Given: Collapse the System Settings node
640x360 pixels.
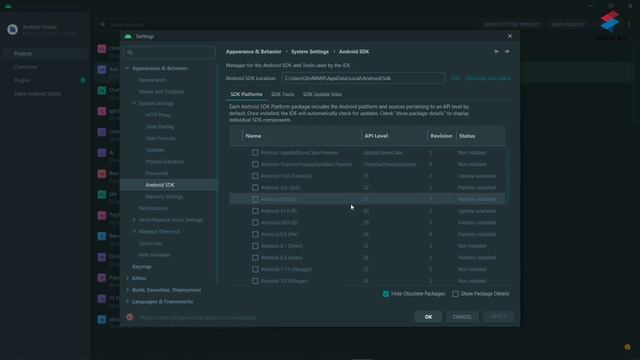Looking at the screenshot, I should tap(134, 103).
